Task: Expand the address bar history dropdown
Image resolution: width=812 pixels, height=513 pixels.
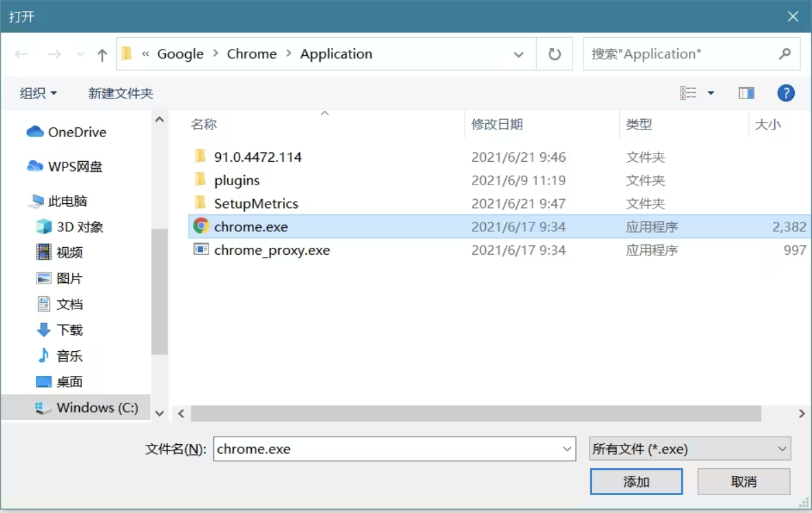Action: tap(518, 54)
